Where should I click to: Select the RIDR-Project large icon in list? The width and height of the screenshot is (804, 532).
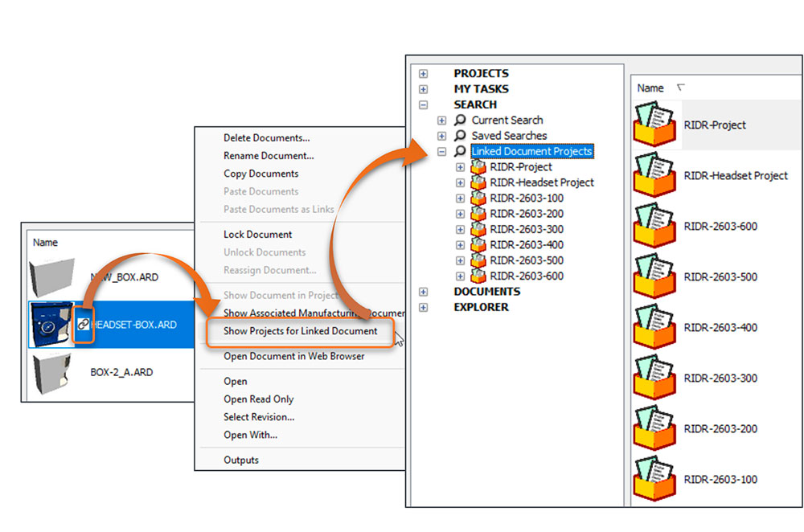[x=654, y=124]
